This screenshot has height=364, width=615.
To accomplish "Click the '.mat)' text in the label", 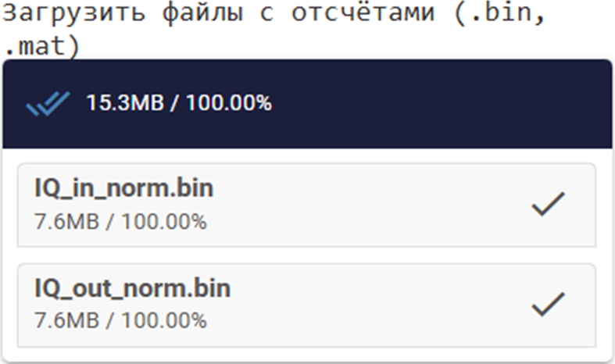I will pos(41,46).
